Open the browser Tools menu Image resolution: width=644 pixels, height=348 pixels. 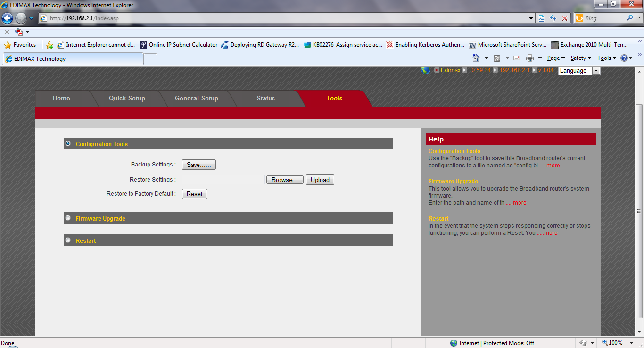(607, 58)
